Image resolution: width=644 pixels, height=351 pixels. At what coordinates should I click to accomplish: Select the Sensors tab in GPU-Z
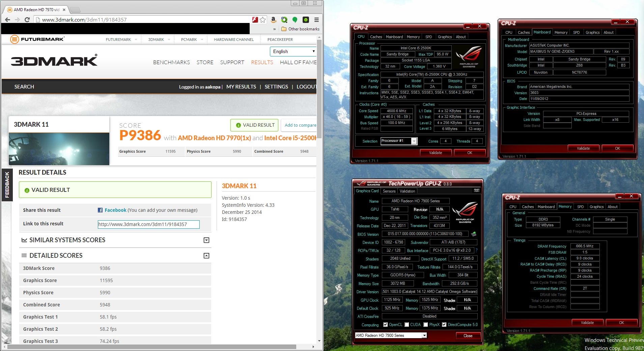pyautogui.click(x=389, y=191)
